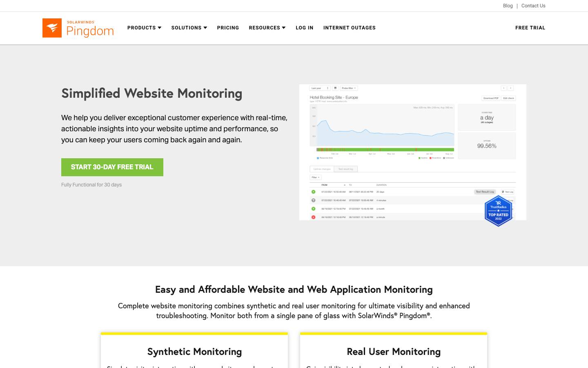Open the Contact Us link
The height and width of the screenshot is (368, 588).
533,6
